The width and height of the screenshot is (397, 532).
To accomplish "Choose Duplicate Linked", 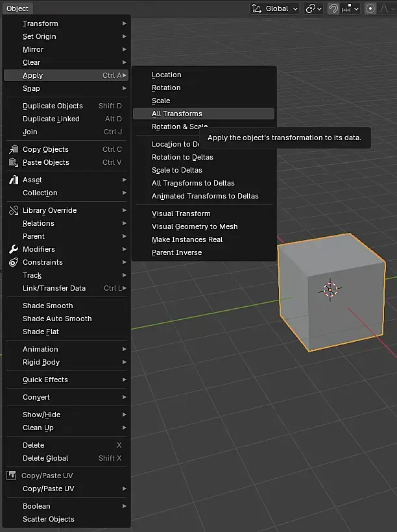I will point(66,119).
